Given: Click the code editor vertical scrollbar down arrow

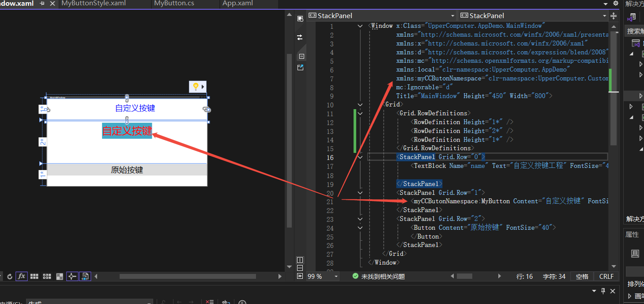Looking at the screenshot, I should (x=614, y=266).
